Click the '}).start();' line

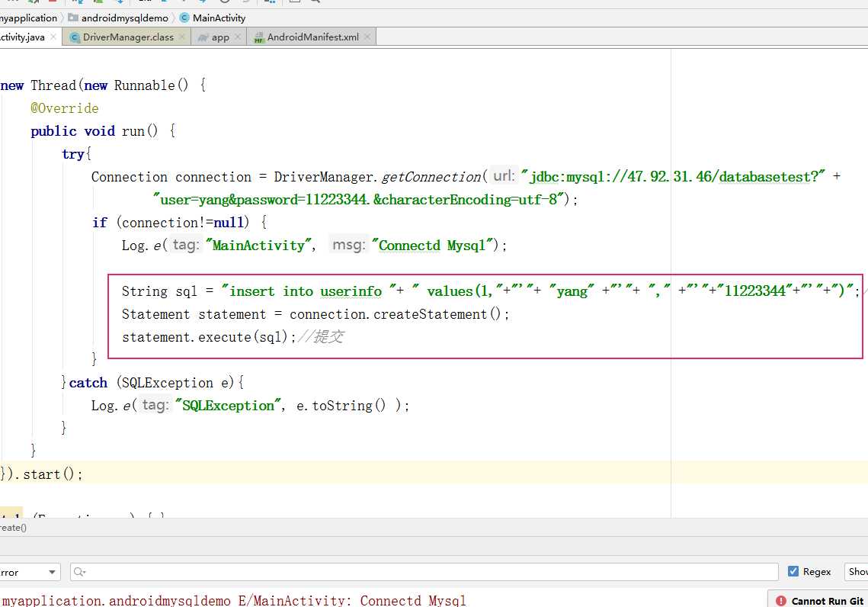41,474
